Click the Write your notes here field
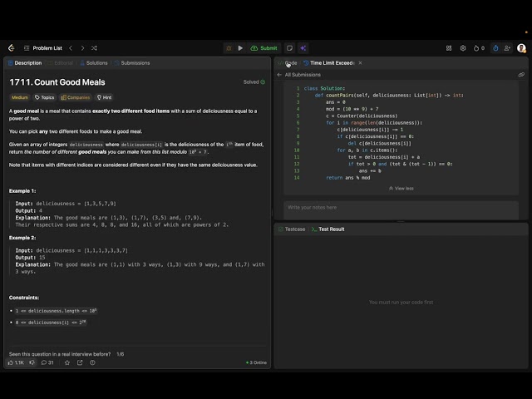Screen dimensions: 532x399 [401, 209]
